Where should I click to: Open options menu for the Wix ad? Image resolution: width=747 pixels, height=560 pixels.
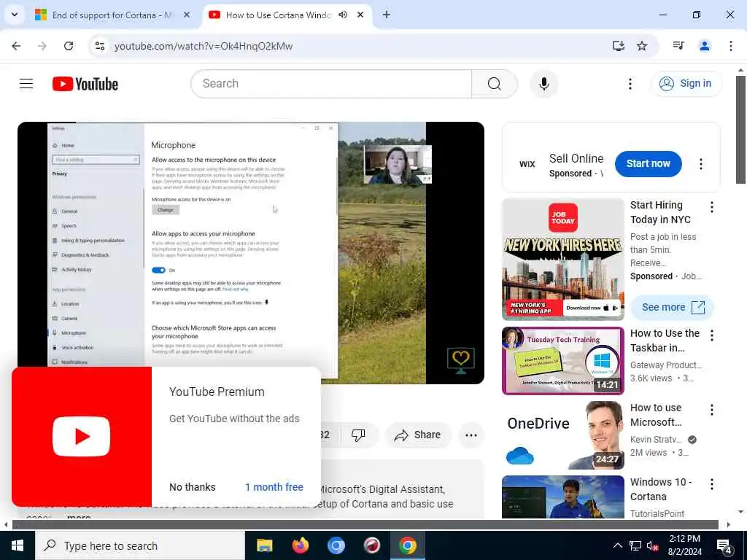700,164
